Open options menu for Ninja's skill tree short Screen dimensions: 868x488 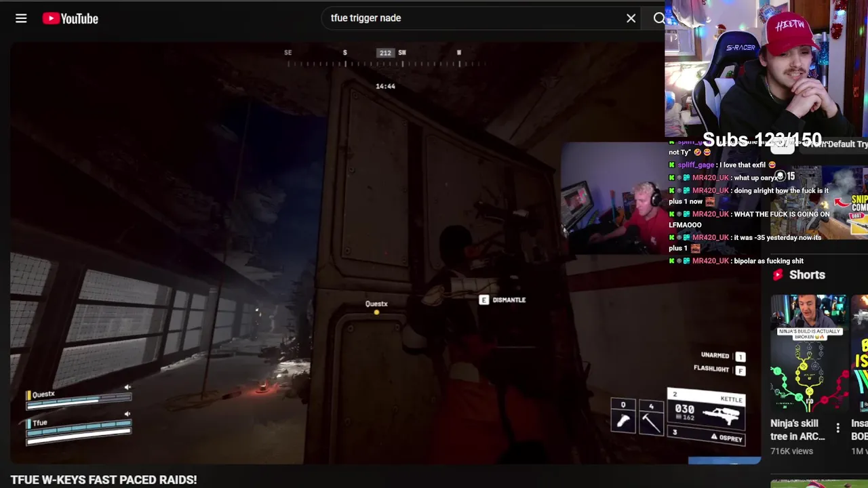838,428
